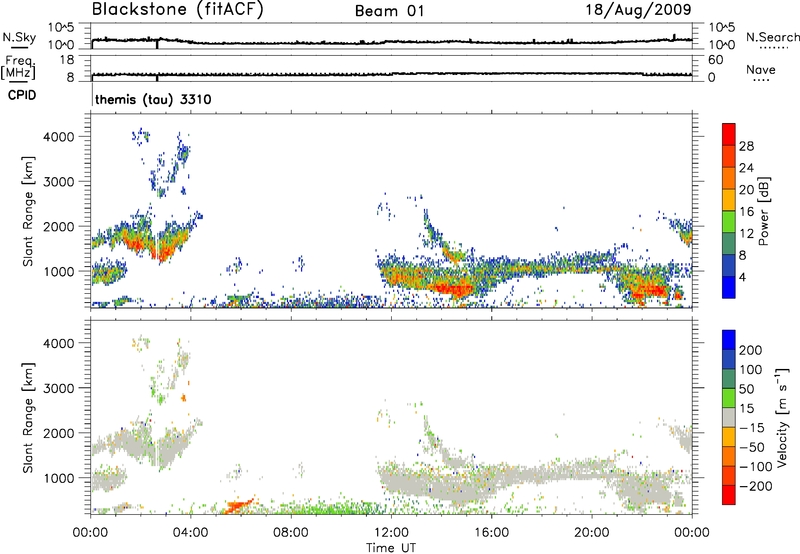This screenshot has width=800, height=554.
Task: Click the 04:00 time axis label
Action: (190, 533)
